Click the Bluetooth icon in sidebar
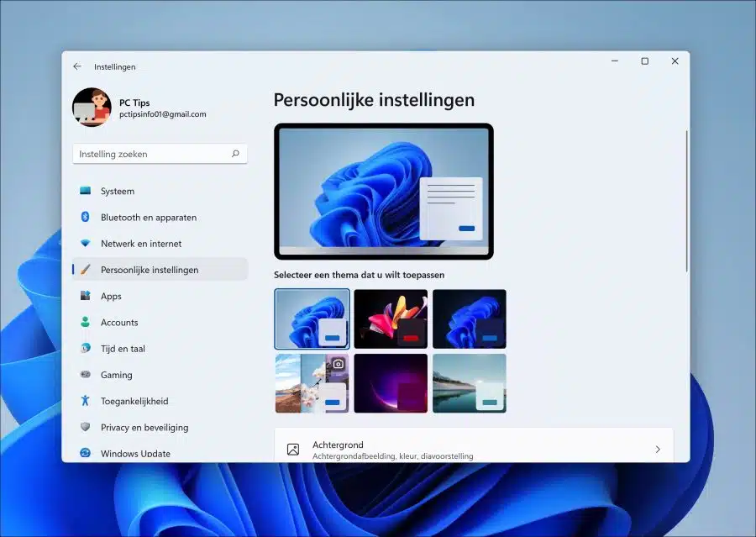Viewport: 756px width, 537px height. coord(86,217)
